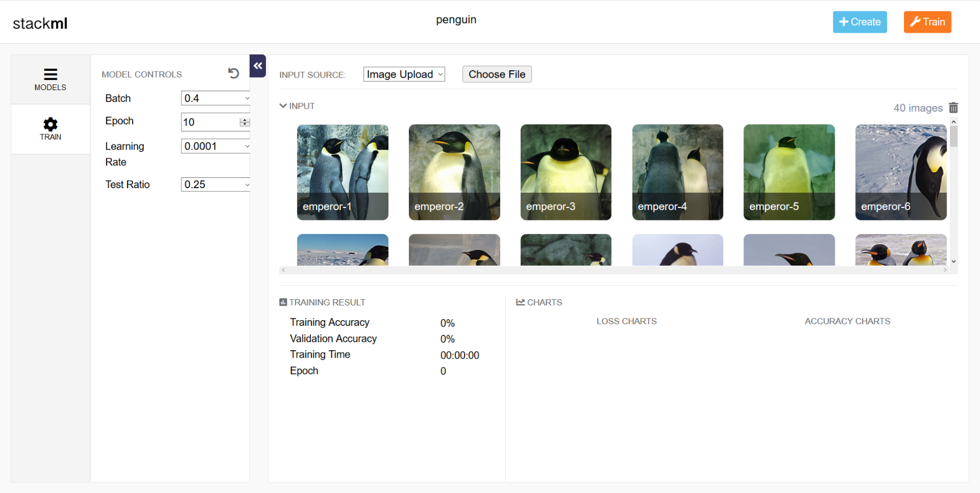Open the Train settings sidebar tab
The image size is (980, 493).
pos(50,129)
